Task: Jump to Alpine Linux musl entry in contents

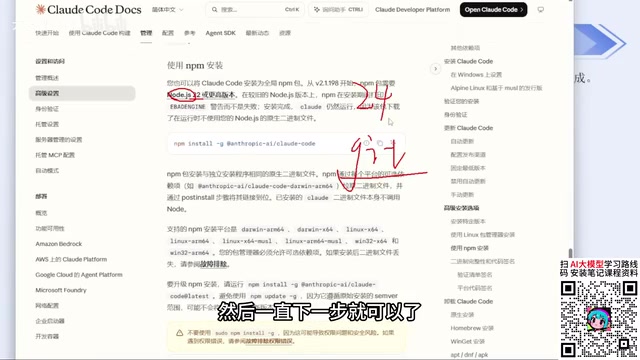Action: click(x=496, y=88)
